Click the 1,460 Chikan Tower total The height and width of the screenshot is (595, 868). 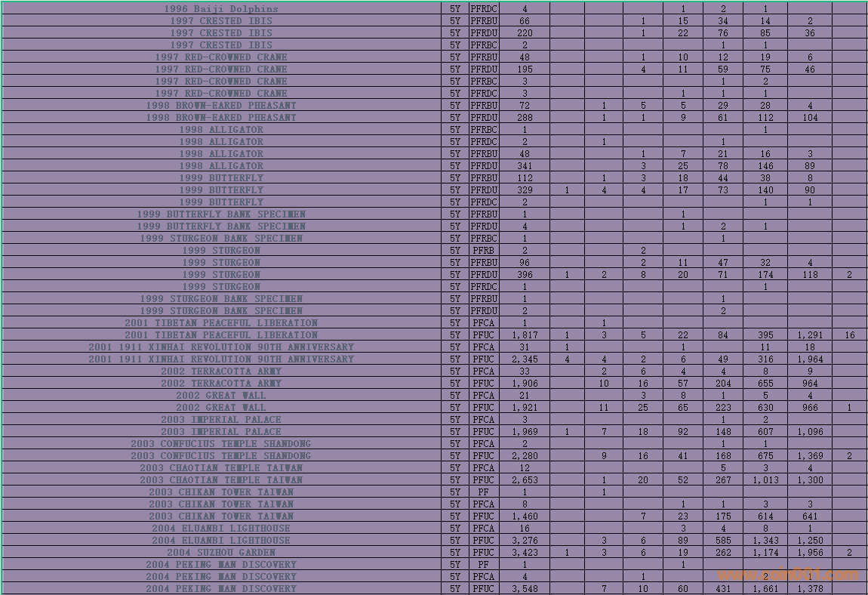[525, 516]
